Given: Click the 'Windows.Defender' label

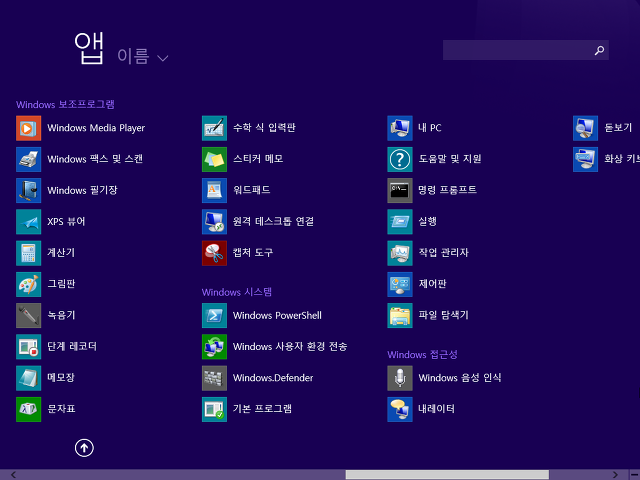Looking at the screenshot, I should [x=273, y=378].
